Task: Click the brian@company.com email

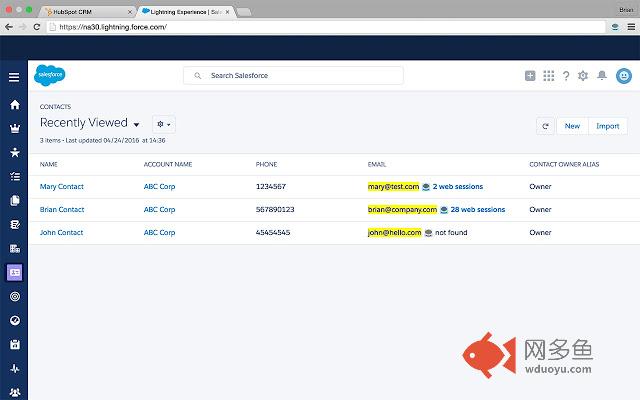Action: [402, 209]
